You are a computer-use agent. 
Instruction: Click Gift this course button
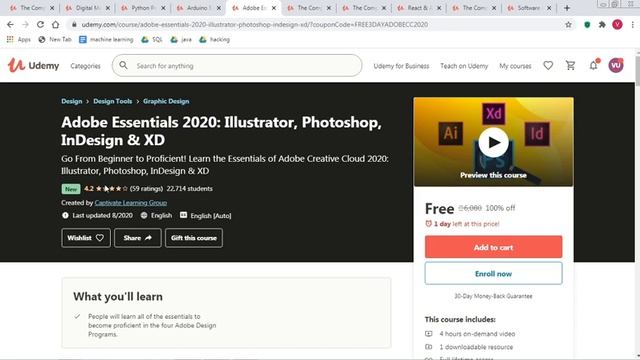coord(194,238)
